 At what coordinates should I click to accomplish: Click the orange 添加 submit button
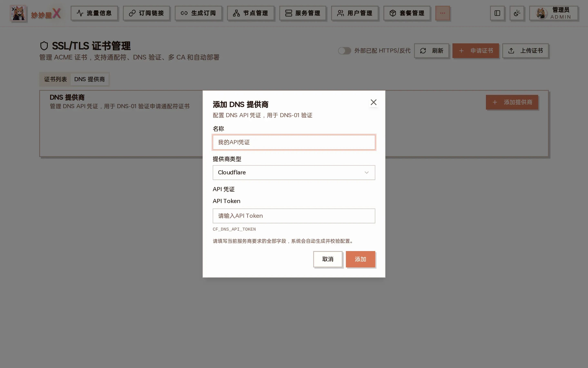pos(360,259)
